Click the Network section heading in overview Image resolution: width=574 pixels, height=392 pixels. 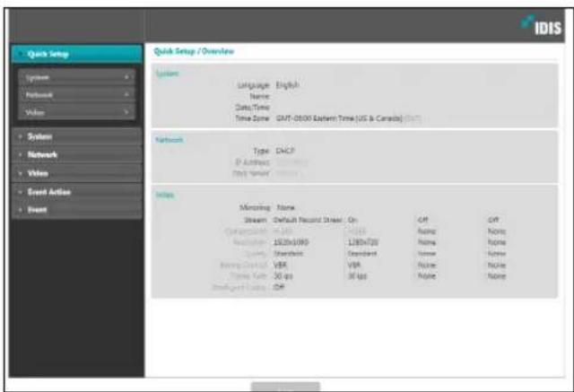click(x=170, y=140)
